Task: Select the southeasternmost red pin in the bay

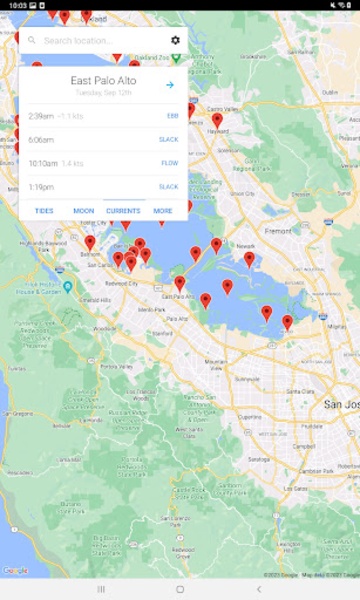Action: (x=287, y=323)
